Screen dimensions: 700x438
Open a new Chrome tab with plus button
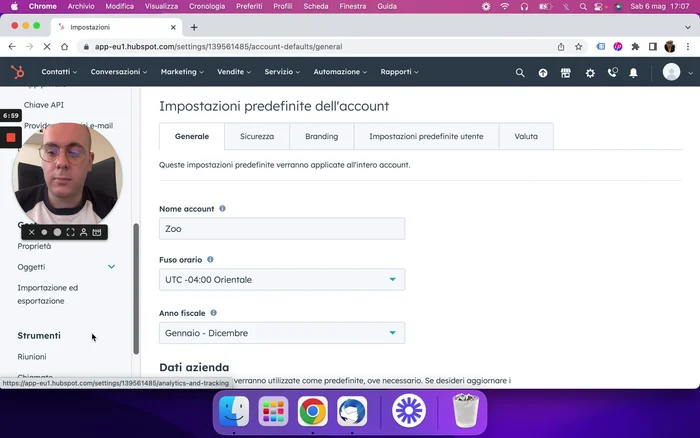click(x=194, y=27)
